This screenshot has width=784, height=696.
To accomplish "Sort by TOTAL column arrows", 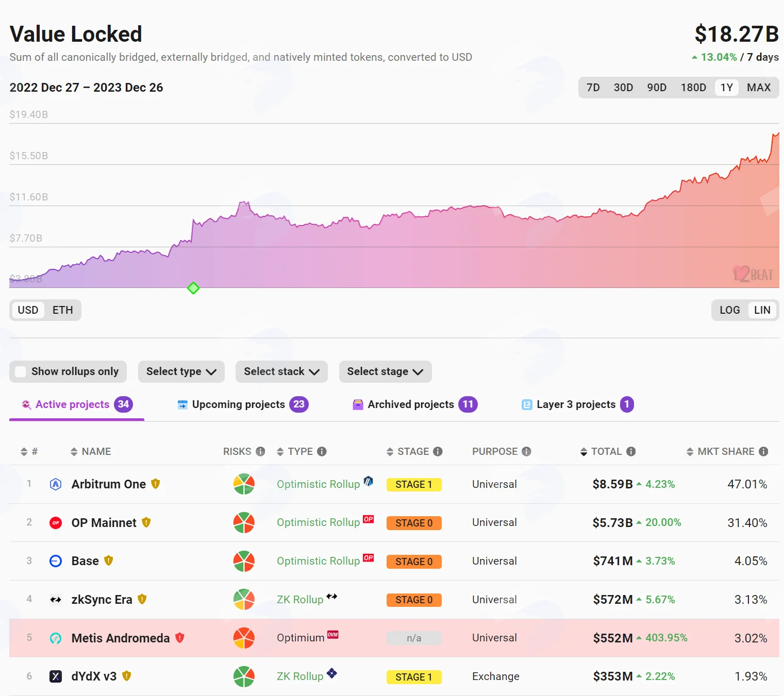I will [583, 452].
